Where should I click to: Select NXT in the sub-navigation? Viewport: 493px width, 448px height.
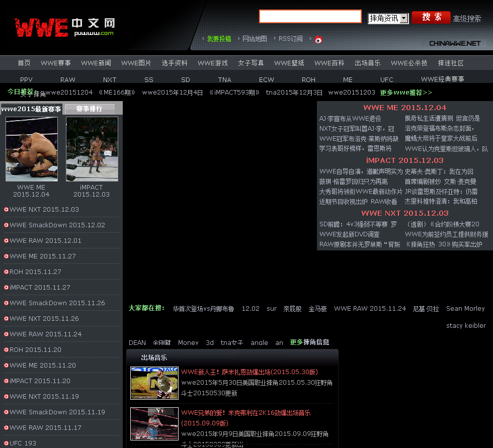click(110, 80)
